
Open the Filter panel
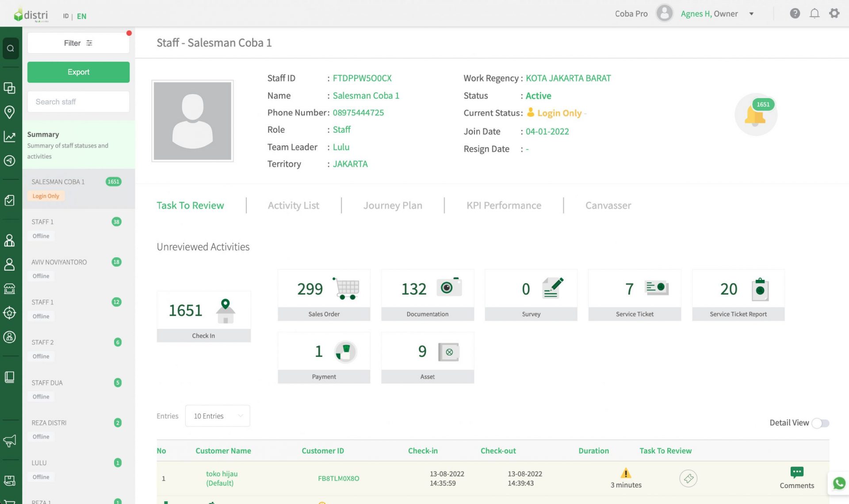pos(78,43)
